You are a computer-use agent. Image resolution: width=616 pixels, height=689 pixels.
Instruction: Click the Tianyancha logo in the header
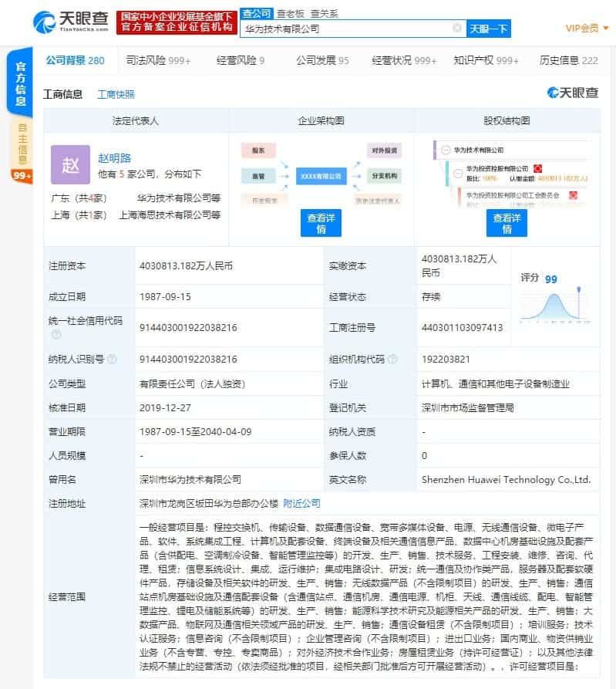click(x=71, y=21)
